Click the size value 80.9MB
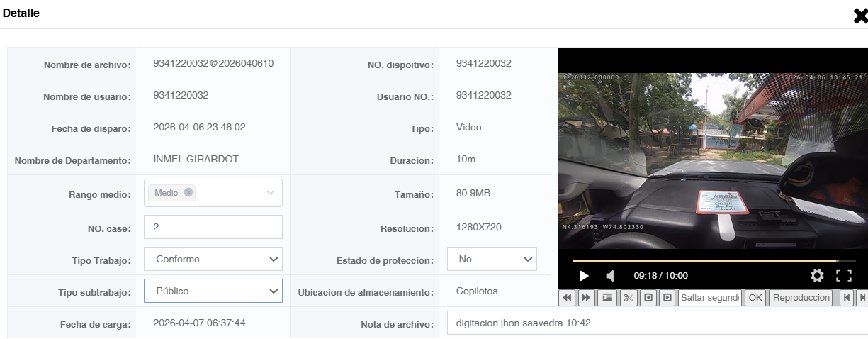The width and height of the screenshot is (868, 339). (x=473, y=193)
